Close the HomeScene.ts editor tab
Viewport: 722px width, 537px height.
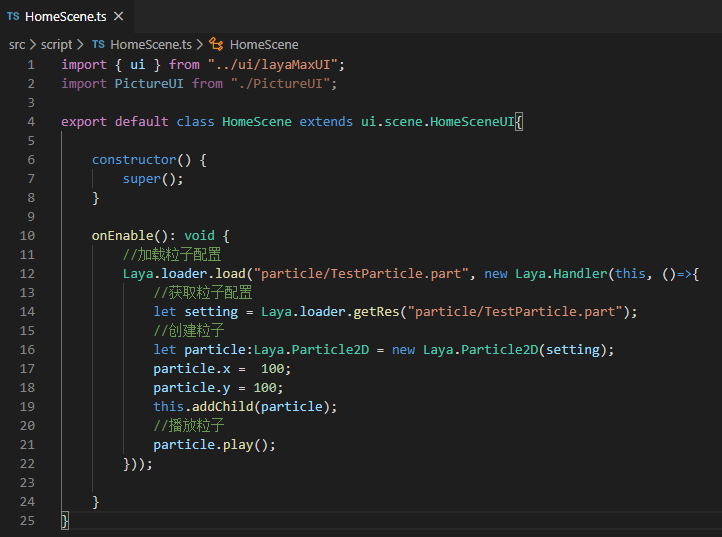coord(118,17)
